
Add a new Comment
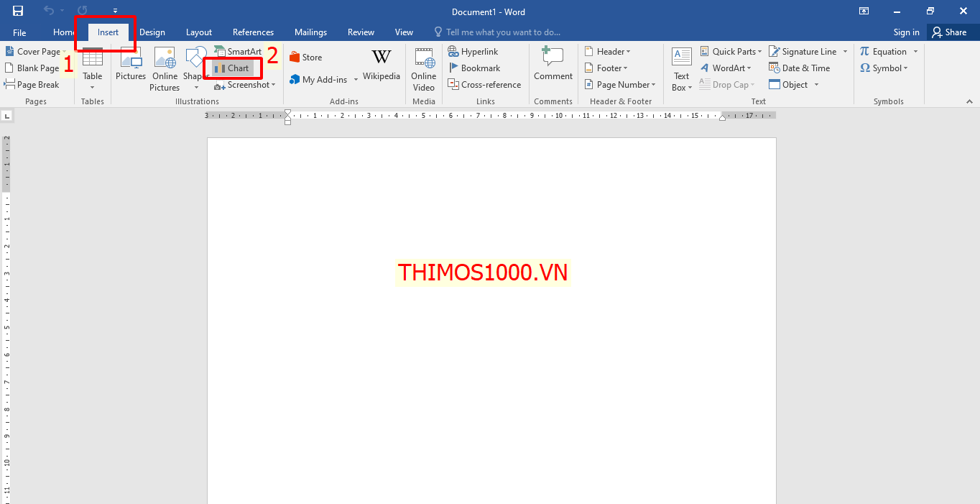click(x=553, y=65)
